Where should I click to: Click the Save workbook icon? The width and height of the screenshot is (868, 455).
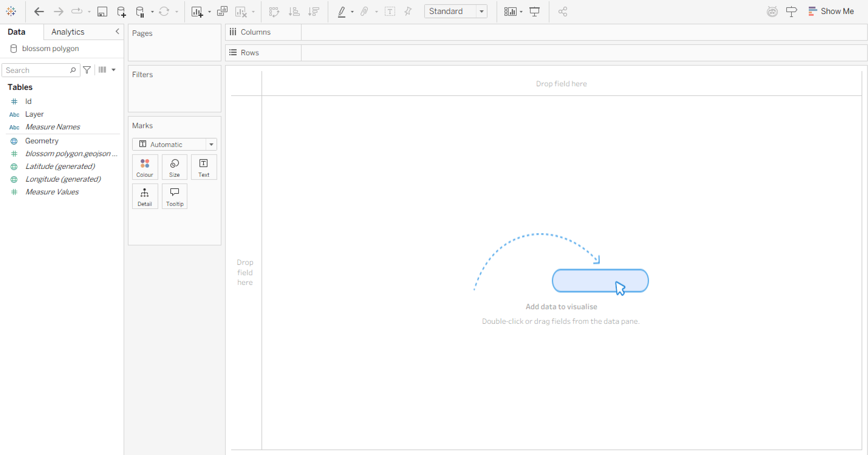click(102, 12)
